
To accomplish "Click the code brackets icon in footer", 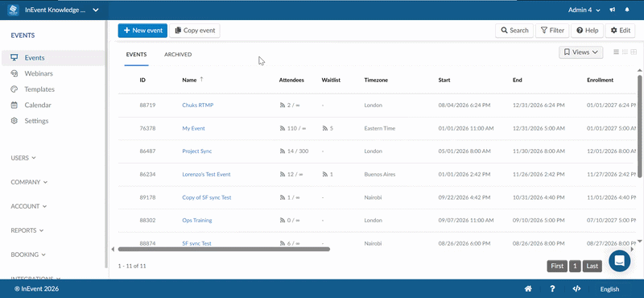I will [576, 289].
